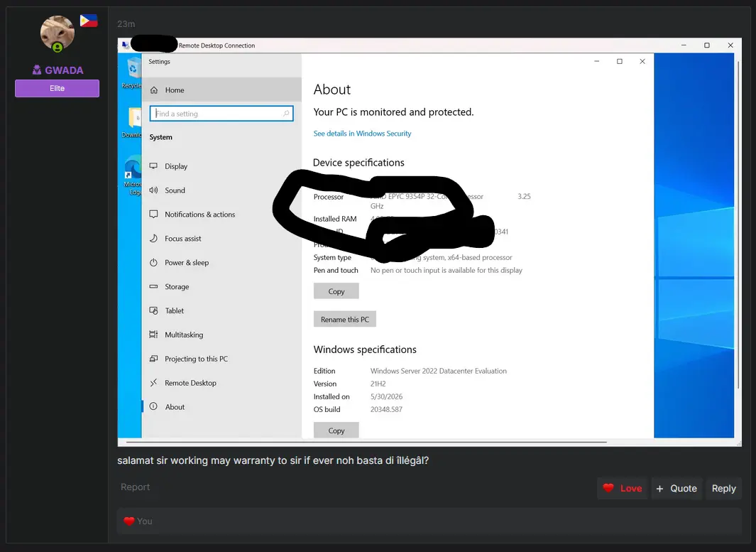Viewport: 756px width, 552px height.
Task: Click Rename this PC button
Action: (345, 320)
